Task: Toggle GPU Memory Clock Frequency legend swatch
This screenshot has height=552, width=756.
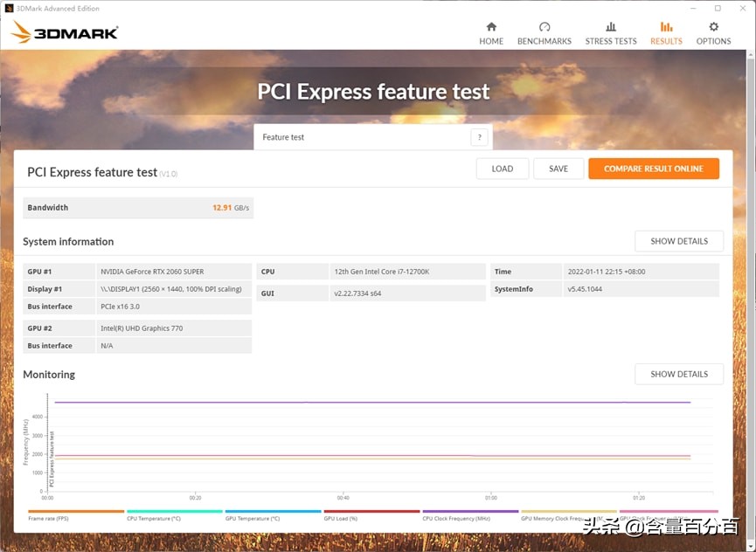Action: pyautogui.click(x=569, y=512)
